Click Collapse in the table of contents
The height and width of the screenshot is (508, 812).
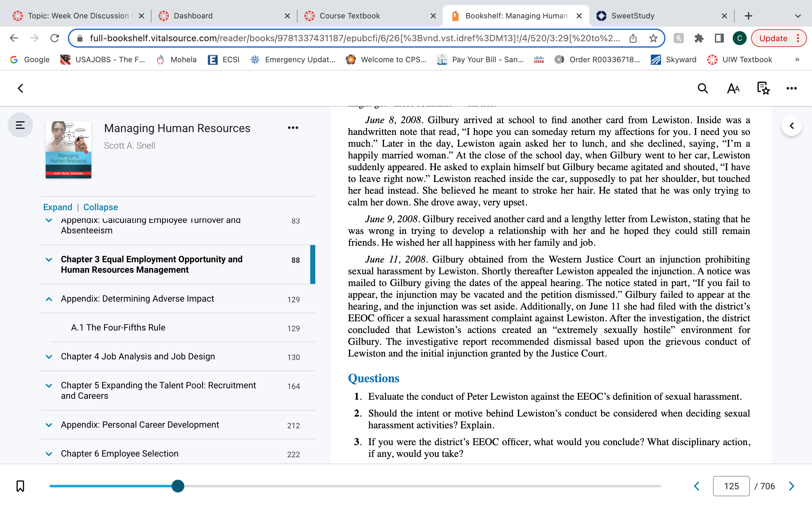coord(100,207)
